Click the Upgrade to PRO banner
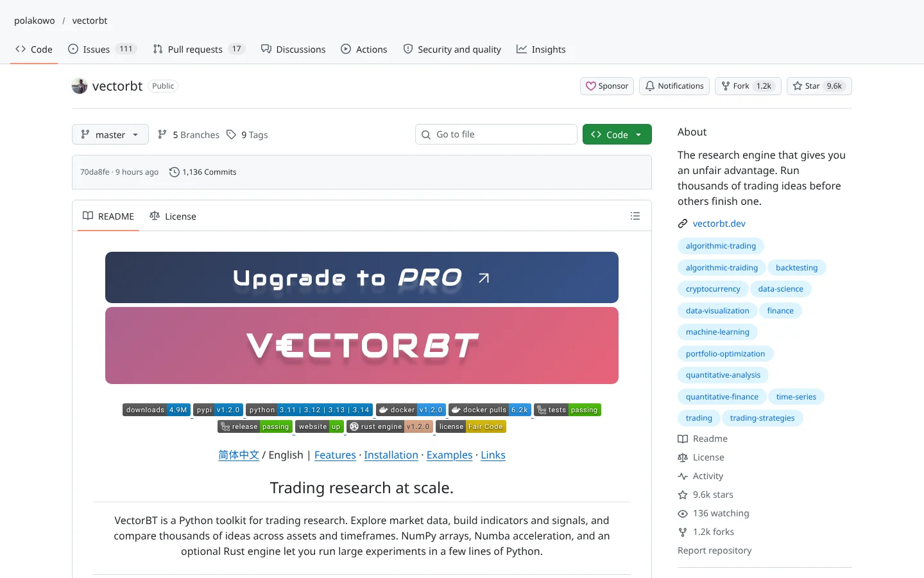The width and height of the screenshot is (924, 578). (x=362, y=277)
